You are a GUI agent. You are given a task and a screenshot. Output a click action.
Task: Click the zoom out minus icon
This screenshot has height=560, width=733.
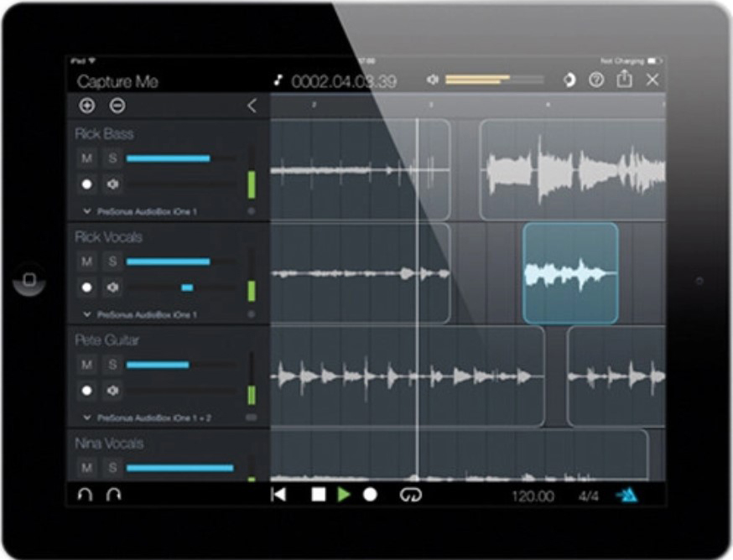tap(117, 106)
